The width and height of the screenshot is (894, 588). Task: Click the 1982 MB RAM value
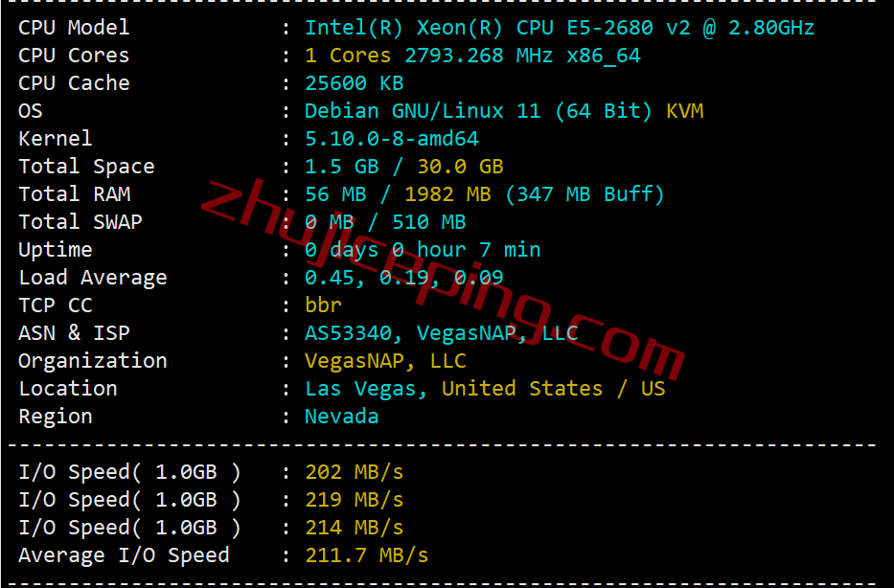pos(447,194)
